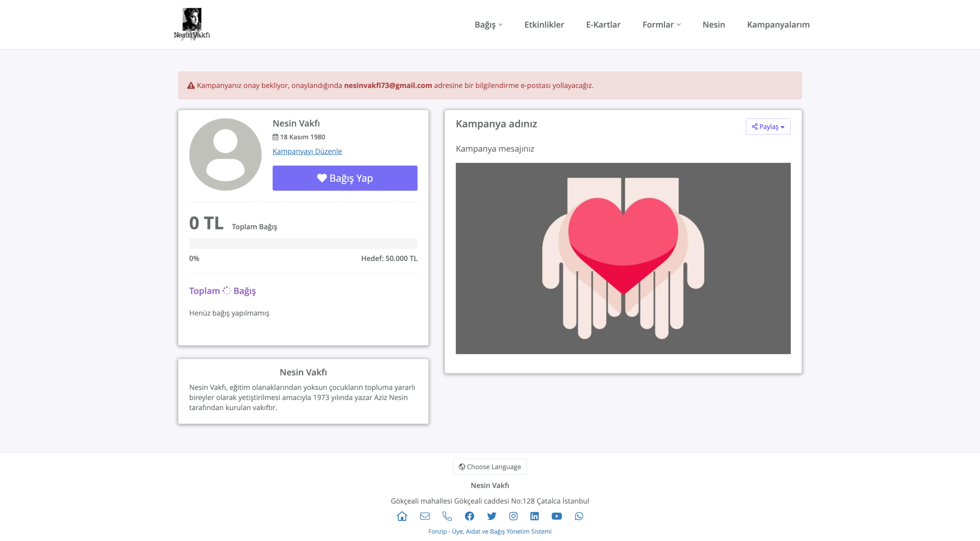Open the Choose Language selector
The height and width of the screenshot is (541, 980).
tap(490, 467)
